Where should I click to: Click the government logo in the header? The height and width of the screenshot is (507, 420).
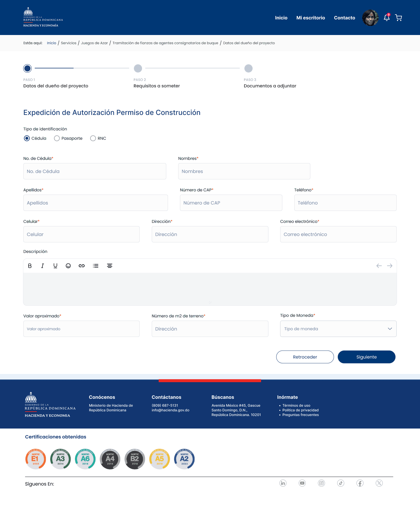[43, 17]
